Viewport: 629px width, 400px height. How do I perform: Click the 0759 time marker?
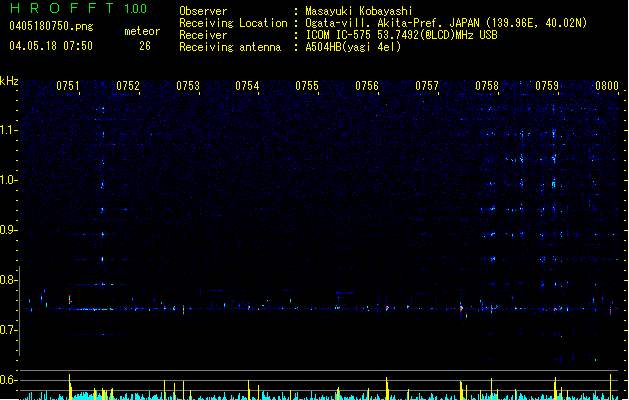pyautogui.click(x=547, y=86)
